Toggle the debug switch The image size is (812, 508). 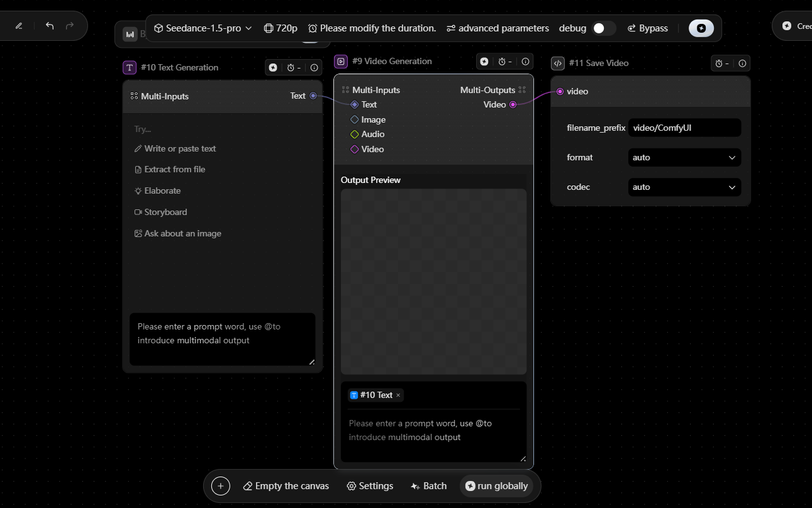click(x=604, y=28)
